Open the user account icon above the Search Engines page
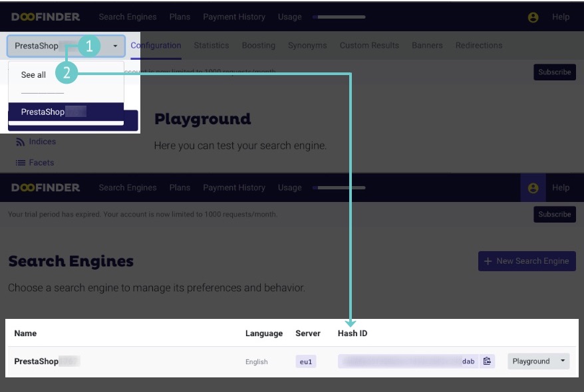Image resolution: width=584 pixels, height=392 pixels. (x=533, y=188)
